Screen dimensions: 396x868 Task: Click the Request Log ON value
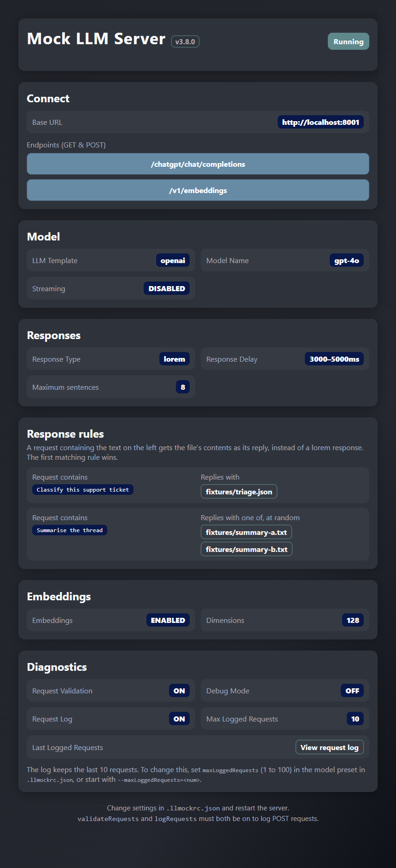tap(179, 719)
